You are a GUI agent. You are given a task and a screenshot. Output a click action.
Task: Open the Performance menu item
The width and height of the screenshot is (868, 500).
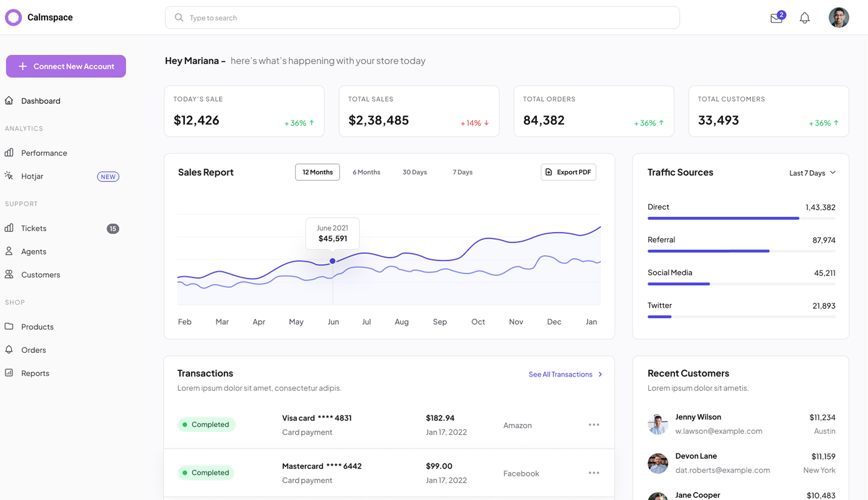(44, 153)
